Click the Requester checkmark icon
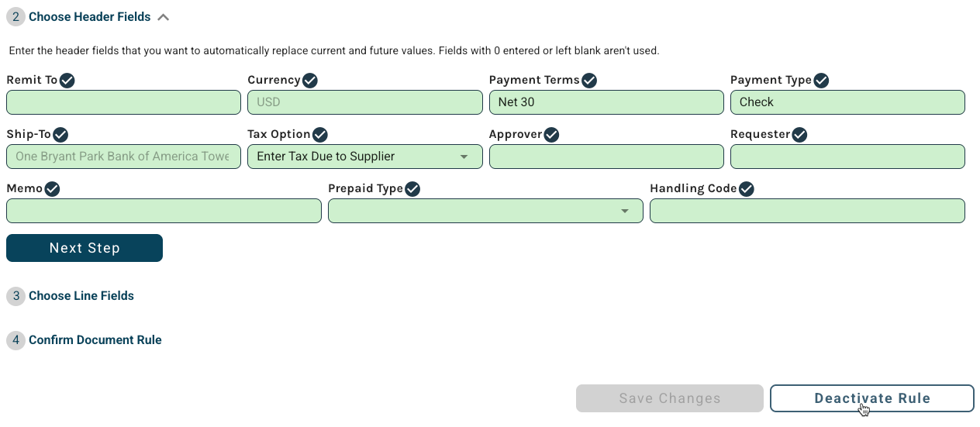The height and width of the screenshot is (427, 980). point(800,135)
